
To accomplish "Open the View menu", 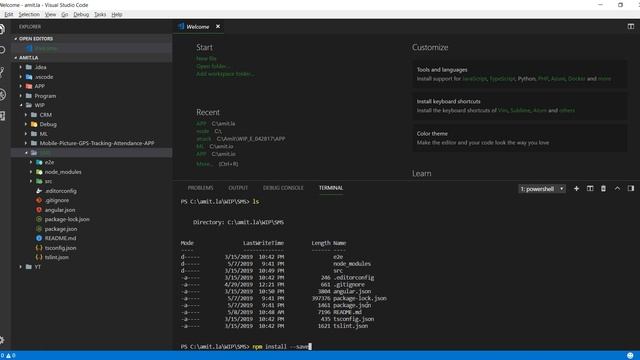I will [x=50, y=14].
